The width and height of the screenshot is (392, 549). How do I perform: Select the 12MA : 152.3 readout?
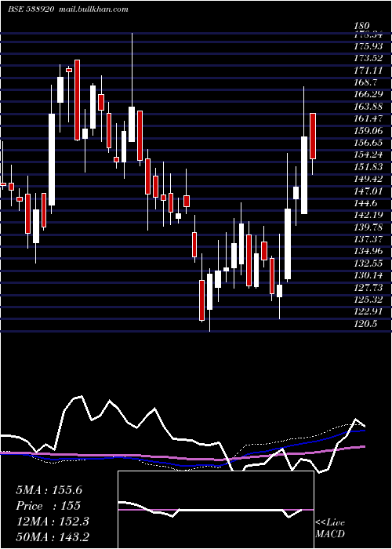click(53, 522)
